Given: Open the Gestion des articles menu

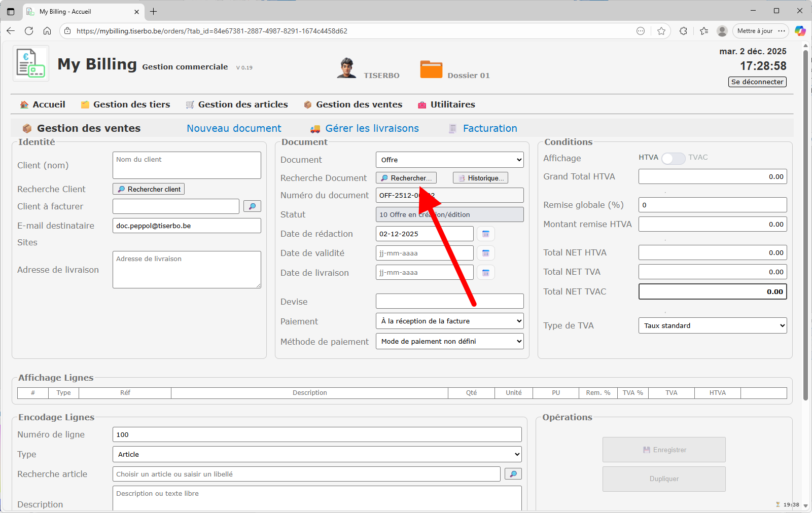Looking at the screenshot, I should (237, 104).
